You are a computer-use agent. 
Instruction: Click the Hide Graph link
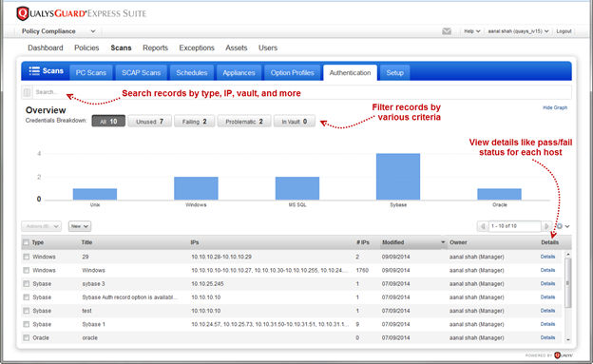click(x=555, y=107)
